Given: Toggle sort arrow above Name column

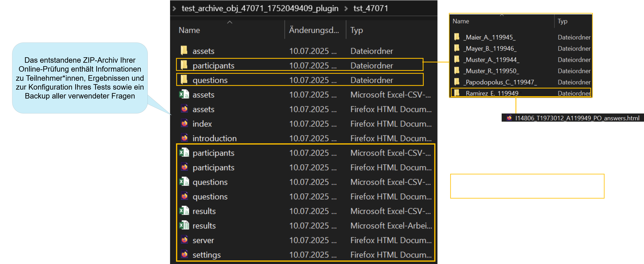Looking at the screenshot, I should [230, 22].
